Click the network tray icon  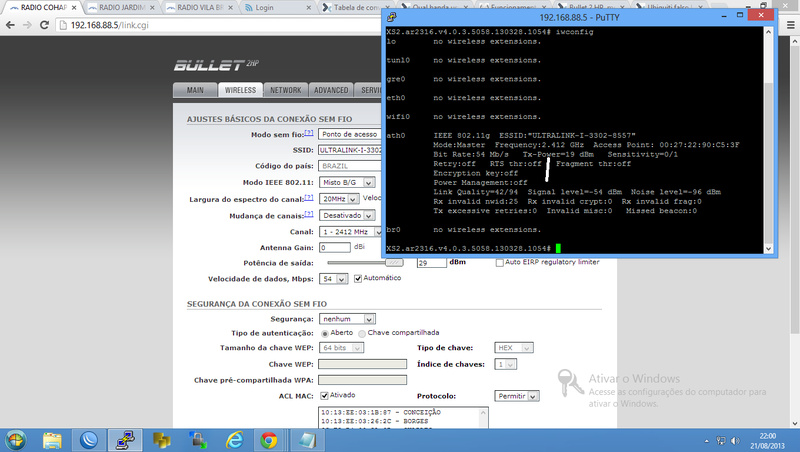[720, 441]
